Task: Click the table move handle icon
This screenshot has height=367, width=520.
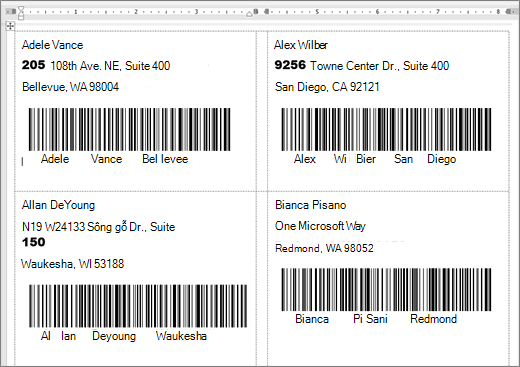Action: [10, 26]
